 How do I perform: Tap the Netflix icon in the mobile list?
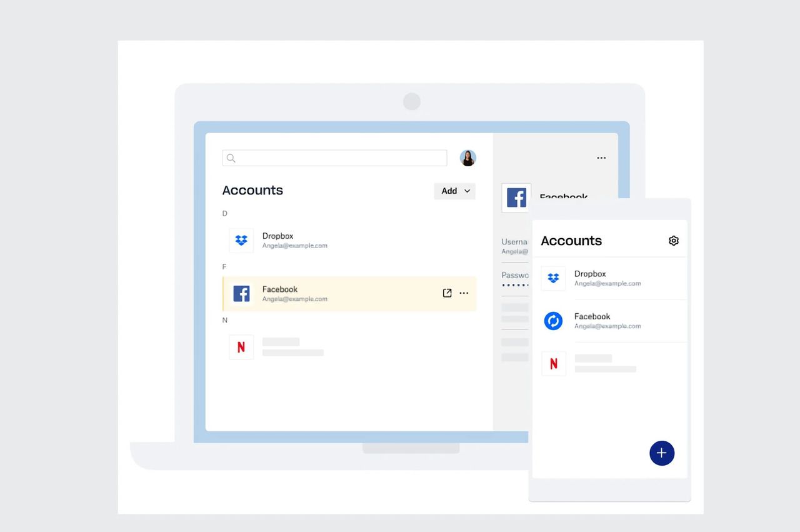553,363
